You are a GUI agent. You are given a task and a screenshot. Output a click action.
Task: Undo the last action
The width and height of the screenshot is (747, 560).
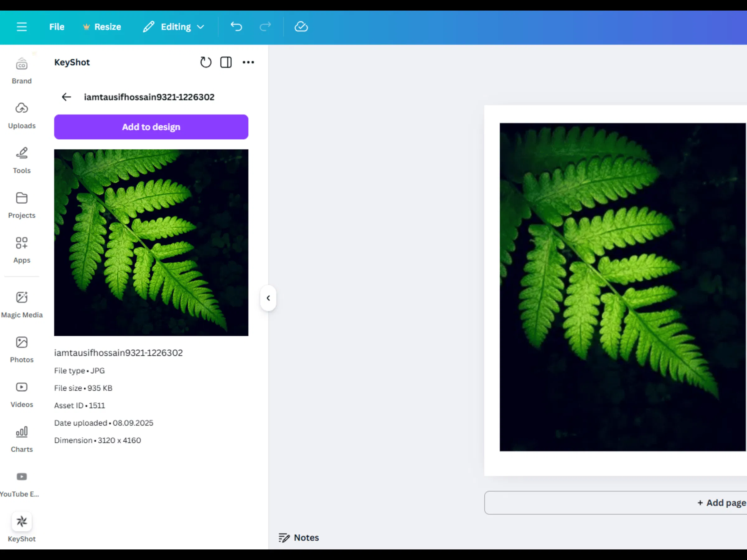(x=236, y=26)
